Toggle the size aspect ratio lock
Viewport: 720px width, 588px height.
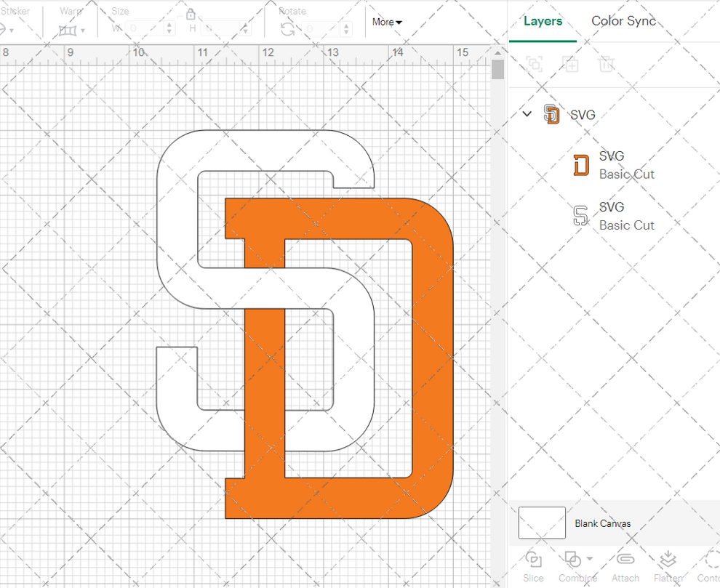pyautogui.click(x=191, y=15)
